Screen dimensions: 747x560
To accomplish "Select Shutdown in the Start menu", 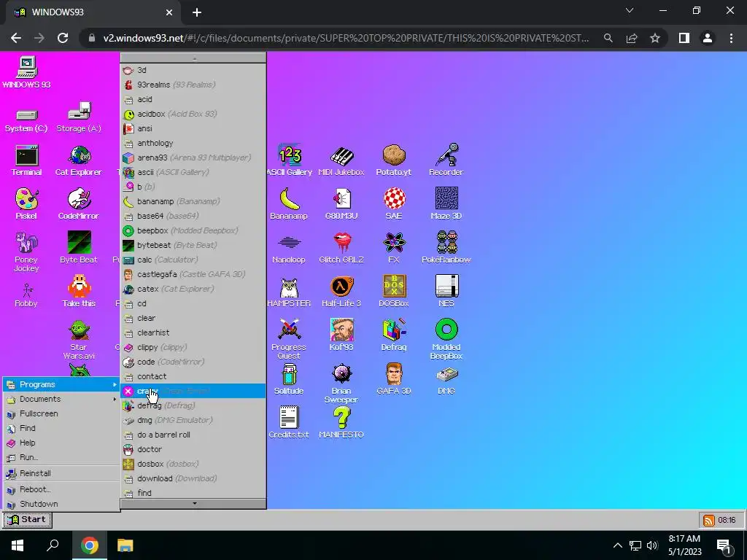I will click(x=61, y=504).
